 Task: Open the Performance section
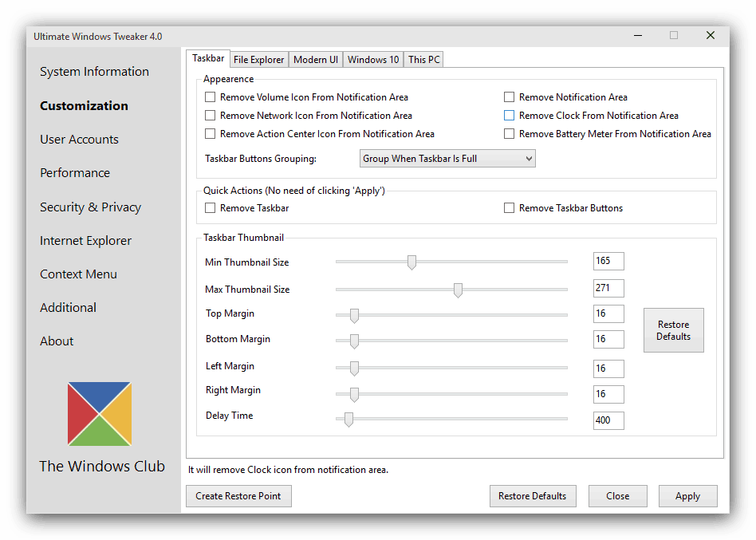pos(75,173)
